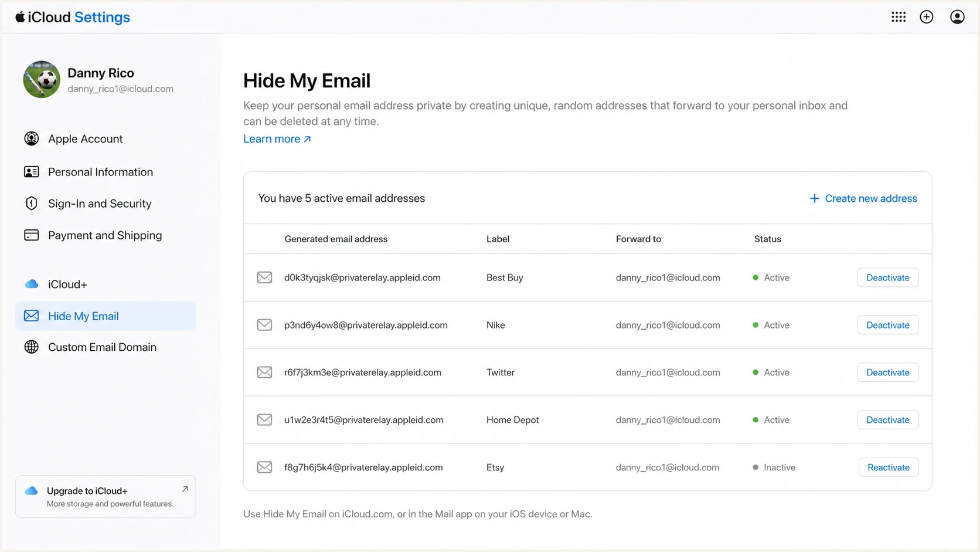Click Active status in Best Buy row
This screenshot has width=980, height=552.
[x=771, y=277]
